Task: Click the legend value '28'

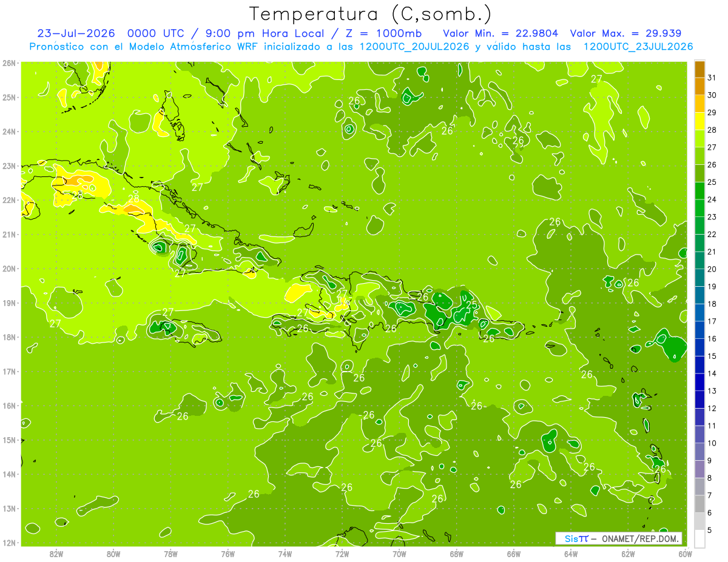Action: (x=712, y=130)
